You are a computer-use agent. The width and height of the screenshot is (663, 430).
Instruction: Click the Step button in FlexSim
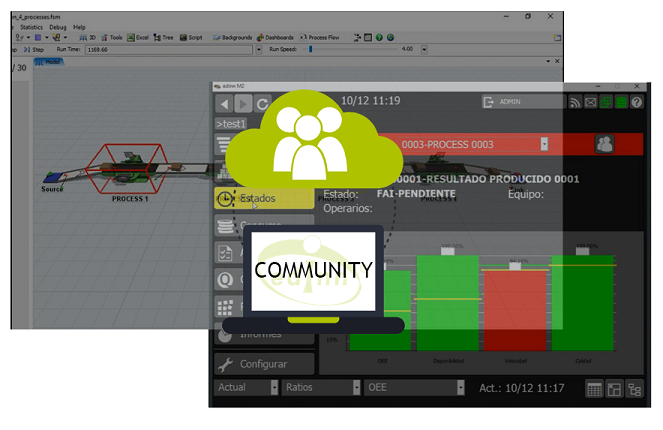click(34, 49)
